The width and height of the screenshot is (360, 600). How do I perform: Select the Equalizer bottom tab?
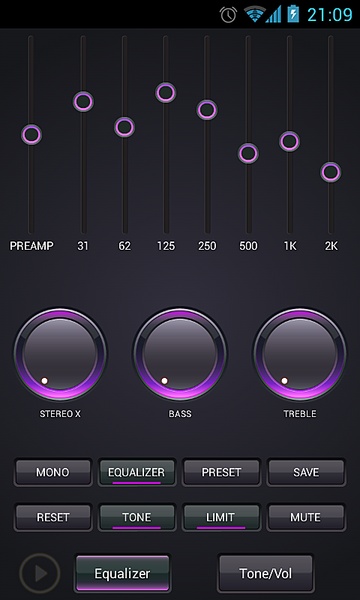tap(122, 573)
